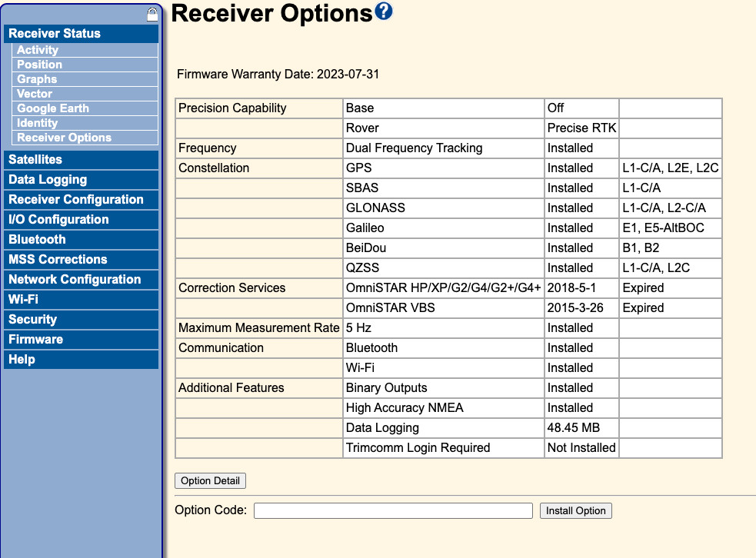Click the Binary Outputs cell
This screenshot has height=558, width=756.
point(444,388)
